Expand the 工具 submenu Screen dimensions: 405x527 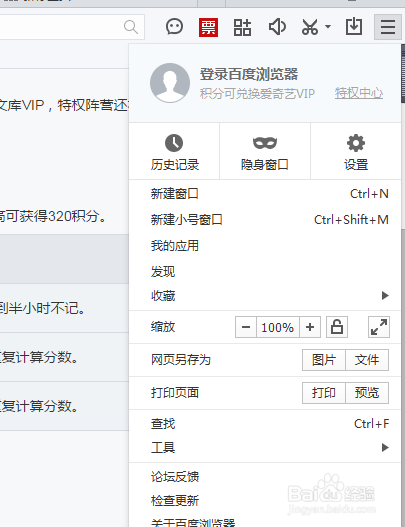tap(265, 448)
